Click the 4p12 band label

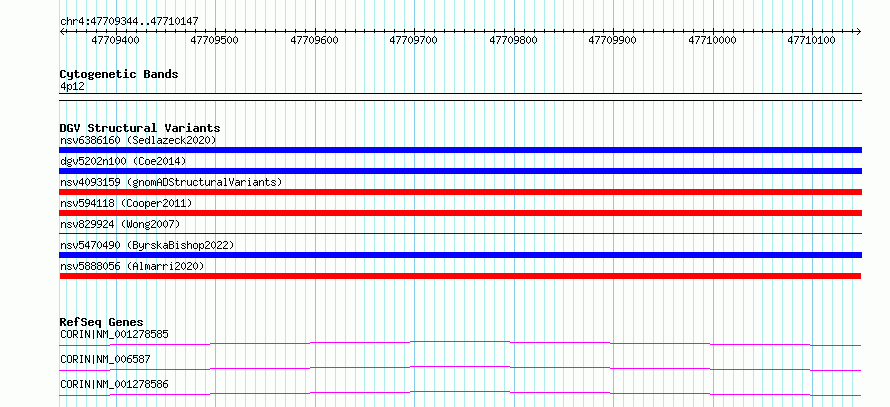[x=72, y=87]
